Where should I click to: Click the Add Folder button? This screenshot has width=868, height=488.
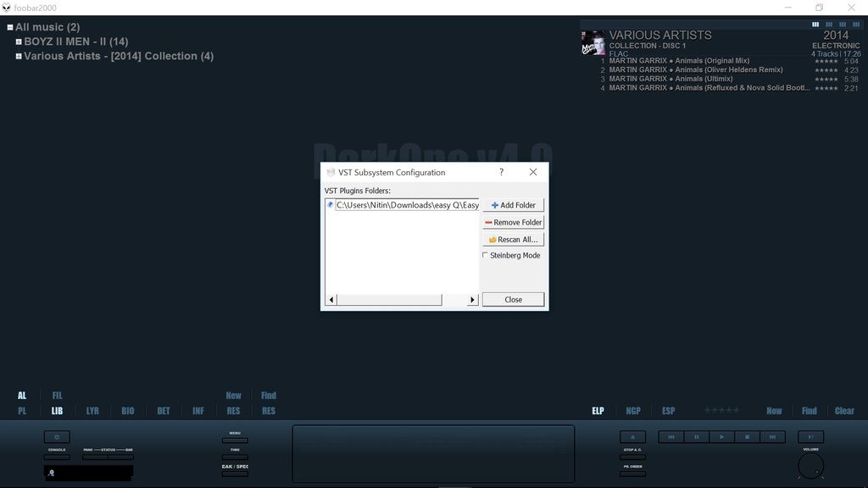[x=513, y=205]
